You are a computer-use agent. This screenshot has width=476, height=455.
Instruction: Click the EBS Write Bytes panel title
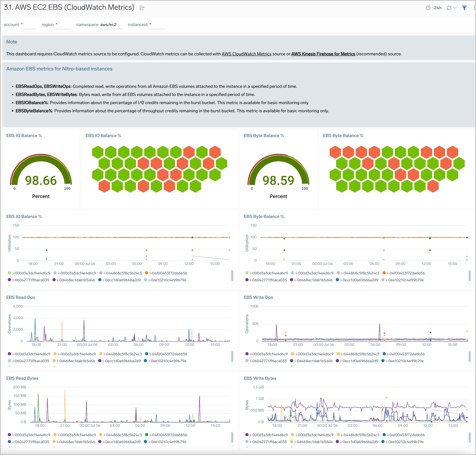click(x=260, y=378)
